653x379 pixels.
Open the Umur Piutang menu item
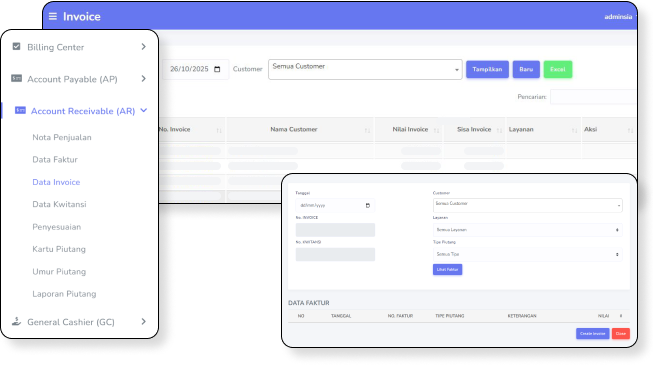(59, 272)
